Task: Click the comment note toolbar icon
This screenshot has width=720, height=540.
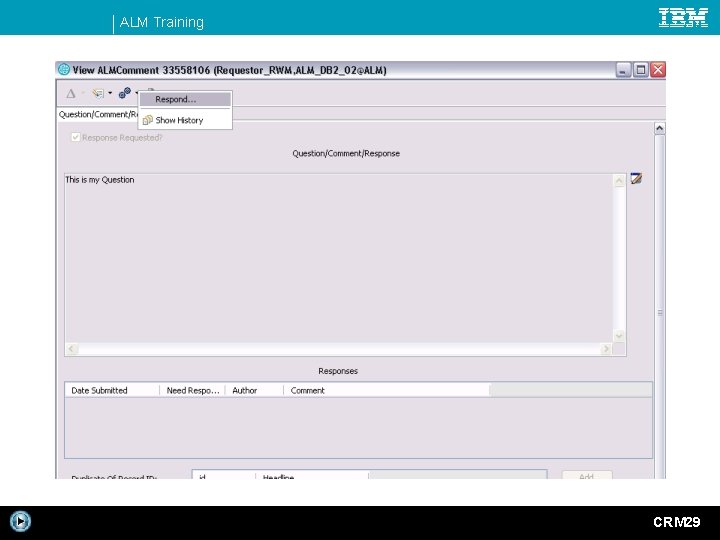Action: [x=98, y=93]
